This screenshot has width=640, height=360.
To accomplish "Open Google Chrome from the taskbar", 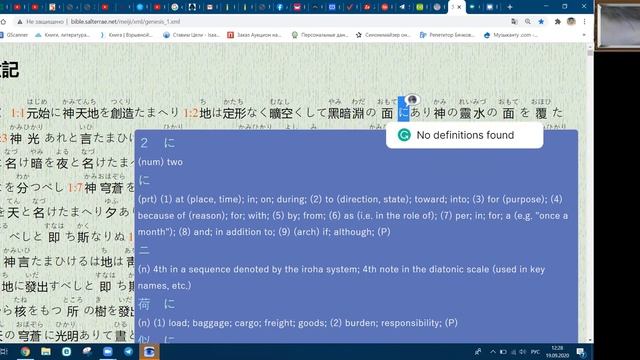I will tap(25, 351).
